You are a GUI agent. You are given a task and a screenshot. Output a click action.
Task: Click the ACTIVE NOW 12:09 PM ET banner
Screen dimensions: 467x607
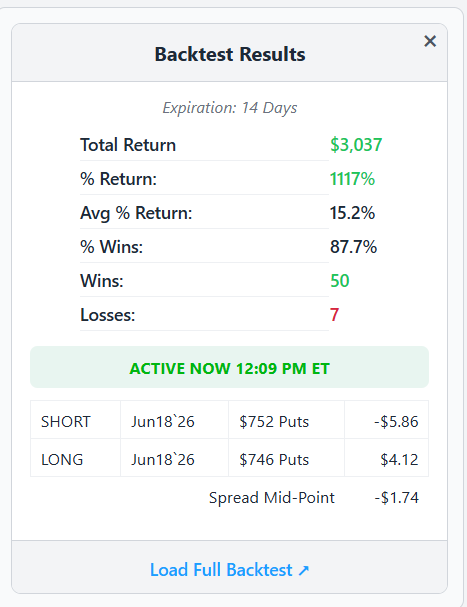pyautogui.click(x=229, y=367)
